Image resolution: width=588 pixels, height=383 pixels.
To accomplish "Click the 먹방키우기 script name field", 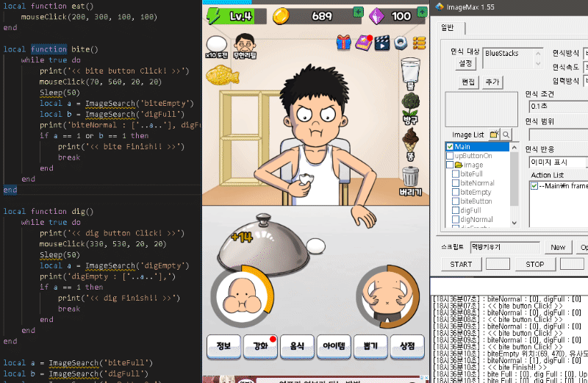I will (x=505, y=247).
